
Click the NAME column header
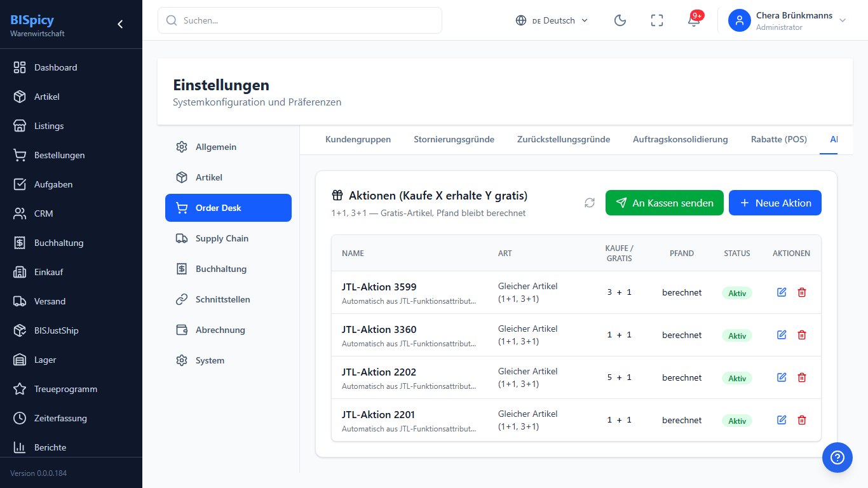[353, 253]
